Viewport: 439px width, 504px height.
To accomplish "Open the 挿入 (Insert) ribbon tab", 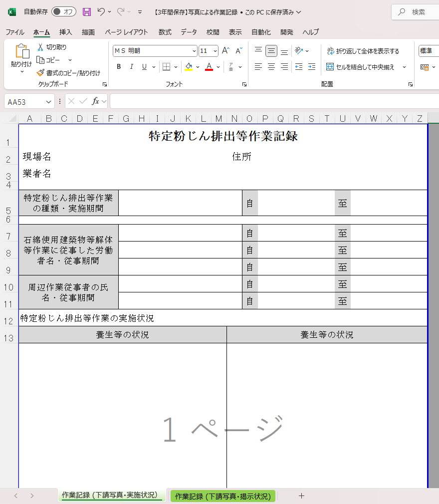I will point(66,32).
